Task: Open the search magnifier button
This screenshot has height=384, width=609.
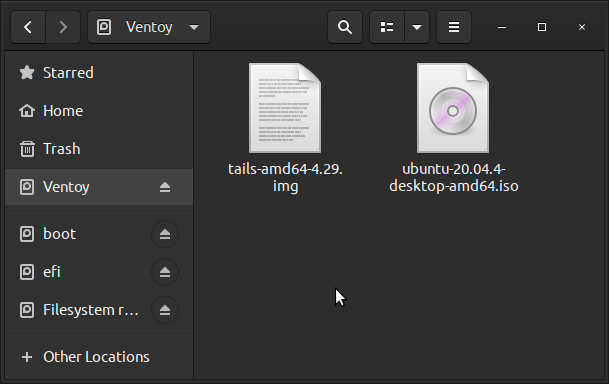Action: pos(345,27)
